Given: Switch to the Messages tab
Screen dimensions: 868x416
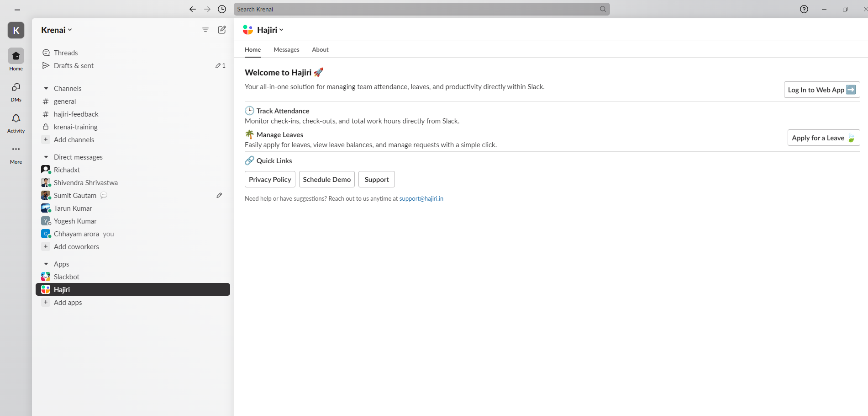Looking at the screenshot, I should click(x=286, y=49).
